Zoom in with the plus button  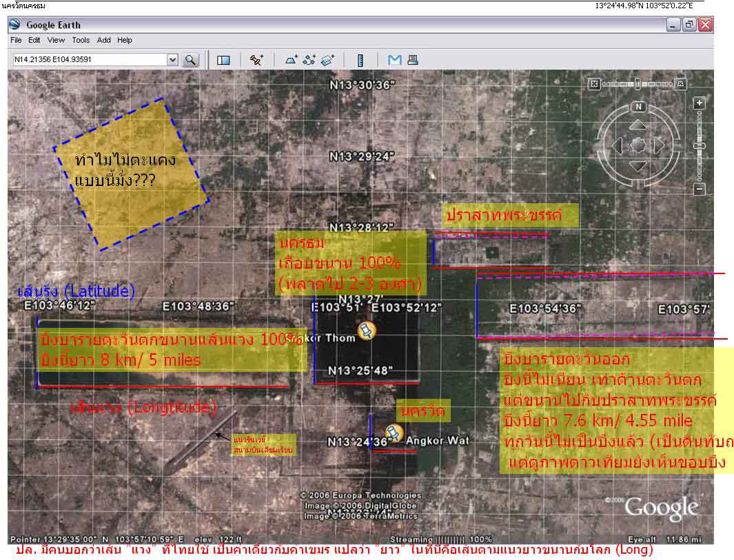click(x=700, y=103)
